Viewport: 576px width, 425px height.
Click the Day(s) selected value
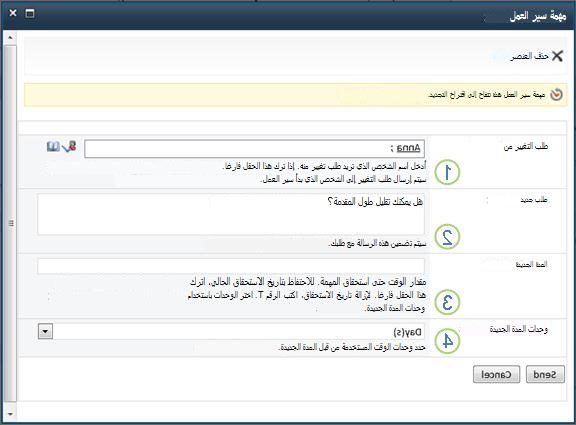point(407,332)
